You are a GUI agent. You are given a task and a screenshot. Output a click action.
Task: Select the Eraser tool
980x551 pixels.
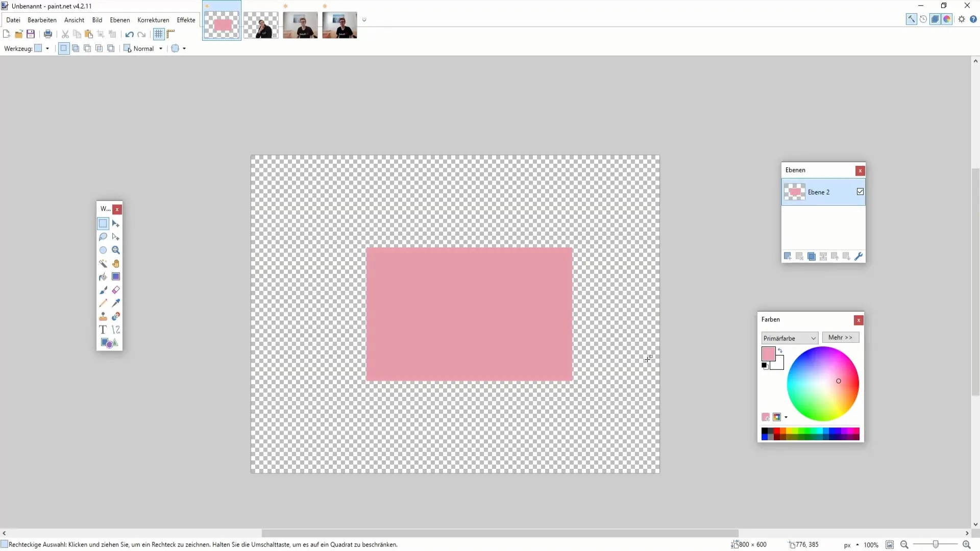116,290
